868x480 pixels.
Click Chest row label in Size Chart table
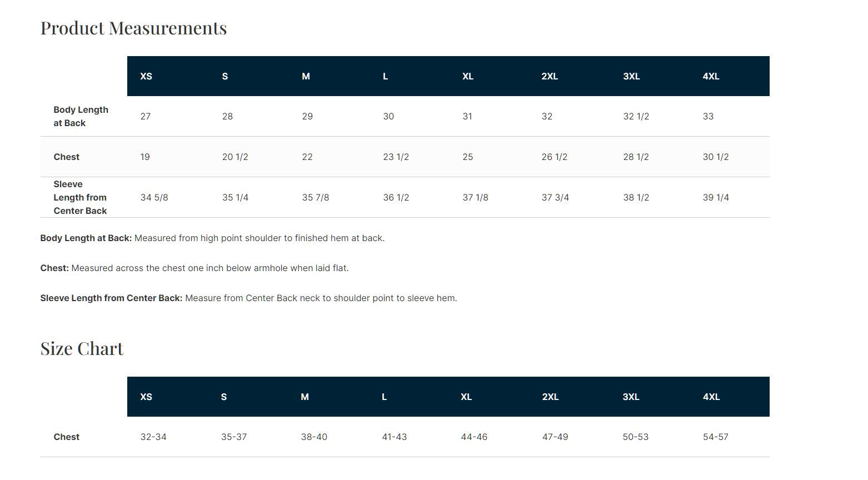pyautogui.click(x=66, y=437)
